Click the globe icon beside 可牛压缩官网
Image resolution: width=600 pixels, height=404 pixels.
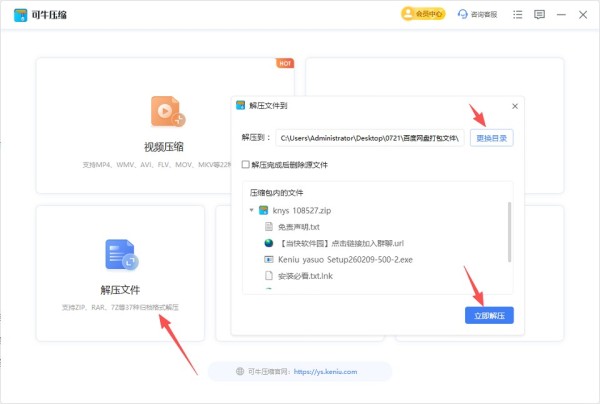240,371
